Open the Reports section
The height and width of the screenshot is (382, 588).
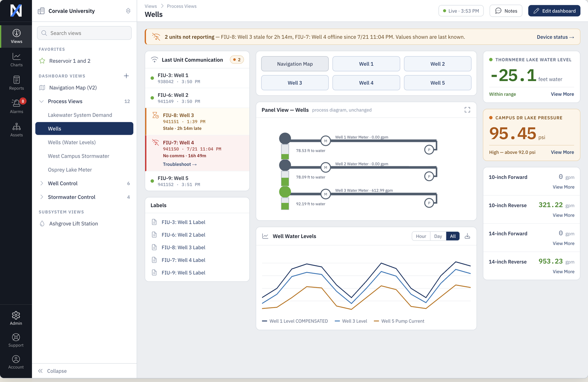point(16,83)
